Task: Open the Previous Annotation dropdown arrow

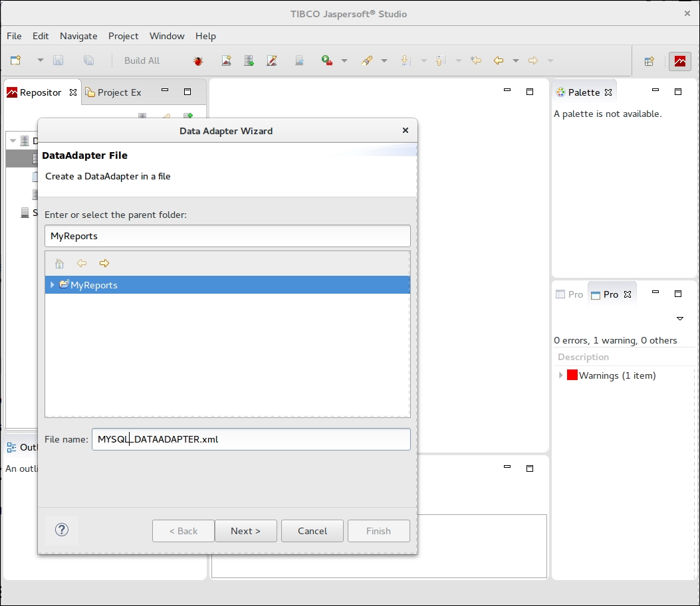Action: (458, 60)
